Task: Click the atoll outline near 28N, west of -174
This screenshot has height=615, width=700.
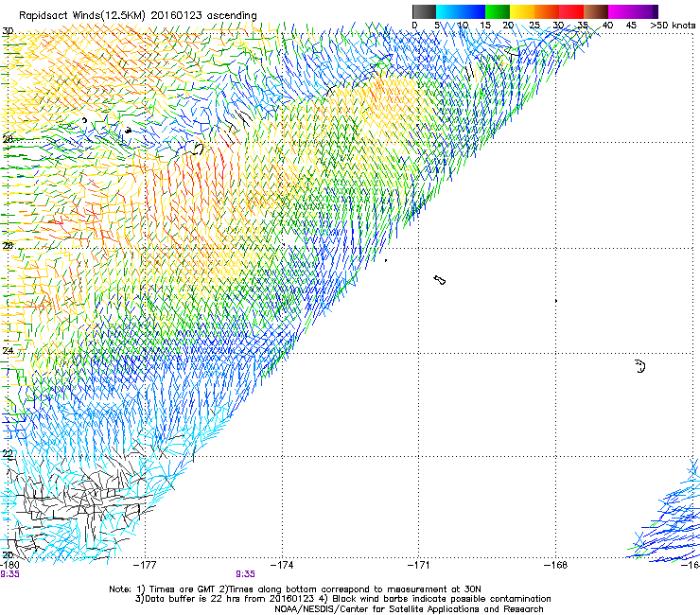Action: pos(197,149)
